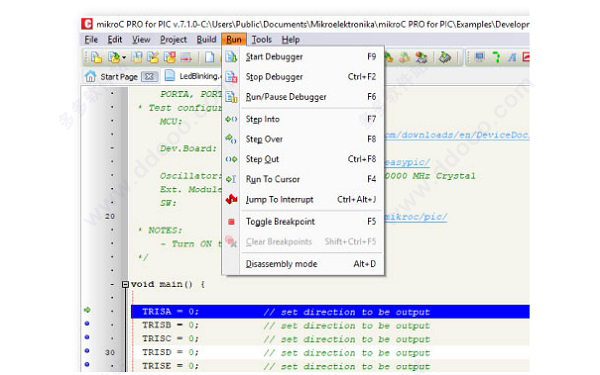Click the Start Page home icon
Screen dimensions: 600x375
coord(90,76)
